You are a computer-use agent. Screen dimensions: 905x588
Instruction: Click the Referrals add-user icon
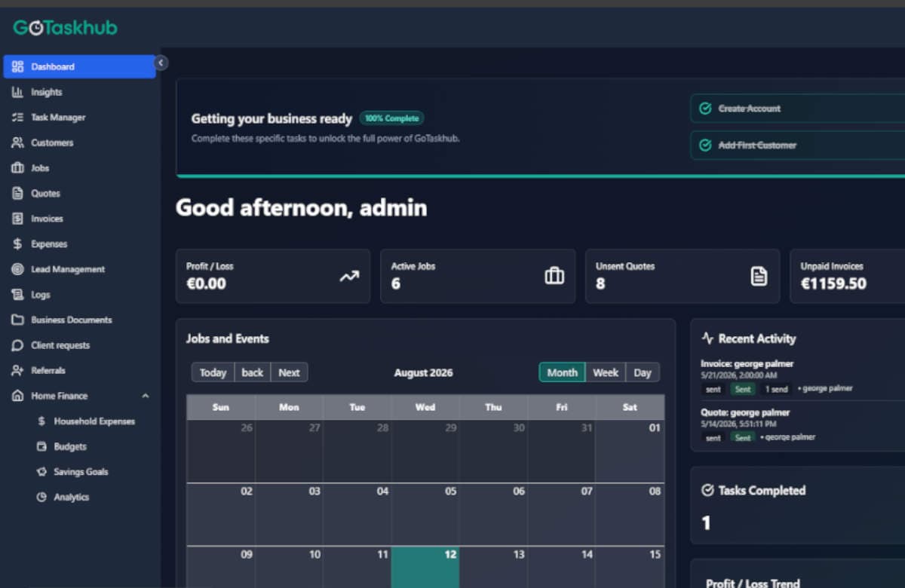tap(17, 370)
